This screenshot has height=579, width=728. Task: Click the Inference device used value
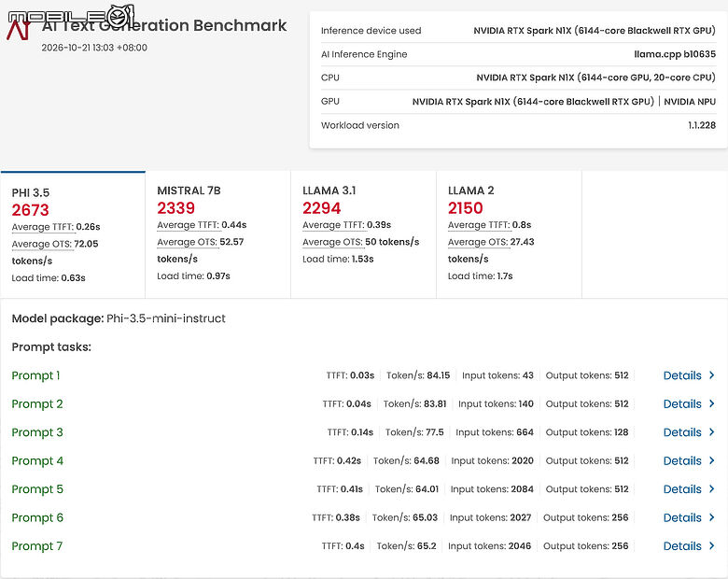[x=595, y=31]
